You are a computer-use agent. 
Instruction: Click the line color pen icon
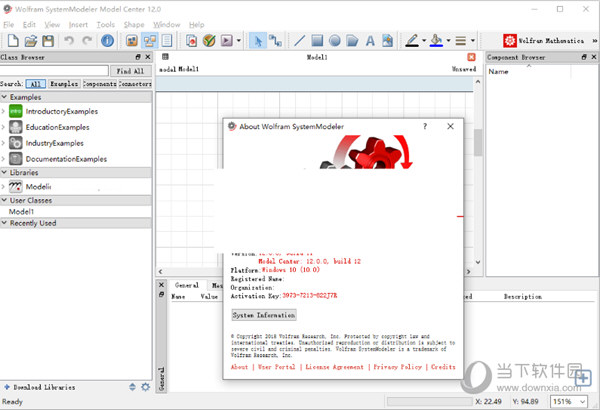[412, 40]
